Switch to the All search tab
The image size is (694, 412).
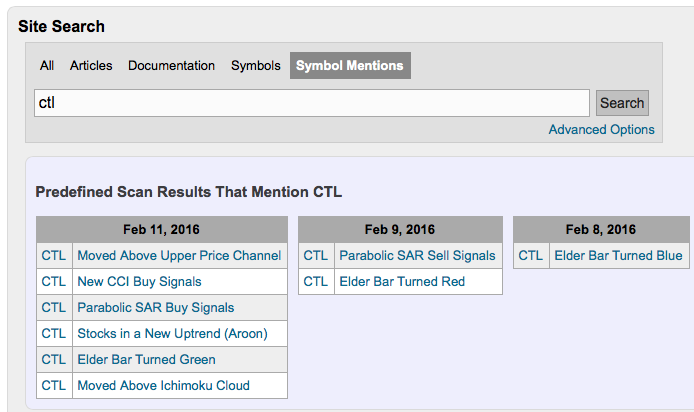coord(47,66)
